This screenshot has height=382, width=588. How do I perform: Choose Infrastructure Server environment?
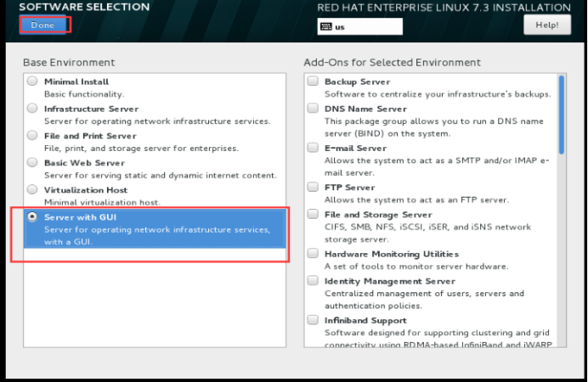[x=32, y=109]
